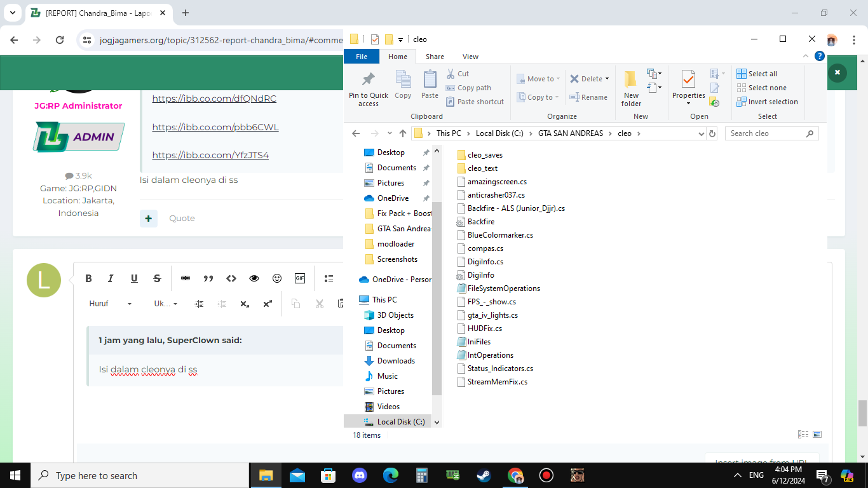The width and height of the screenshot is (868, 488).
Task: Click the New folder icon
Action: click(x=631, y=80)
